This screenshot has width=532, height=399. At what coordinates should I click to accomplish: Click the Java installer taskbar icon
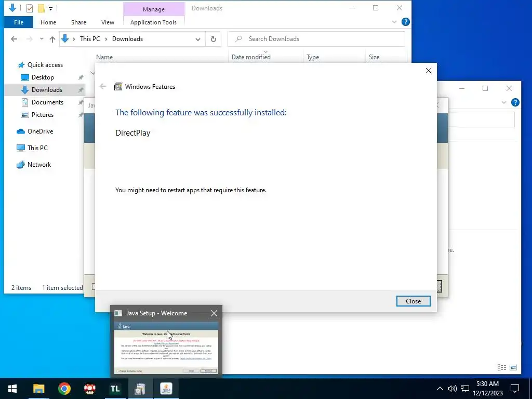166,389
